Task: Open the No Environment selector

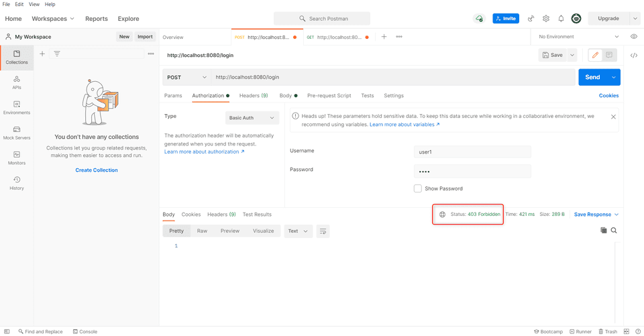Action: [579, 37]
